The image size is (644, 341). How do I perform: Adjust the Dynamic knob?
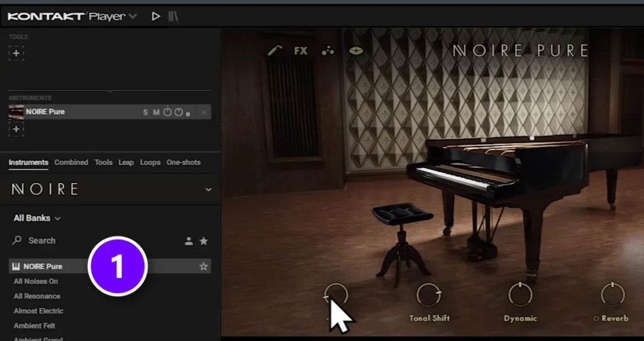[x=520, y=295]
